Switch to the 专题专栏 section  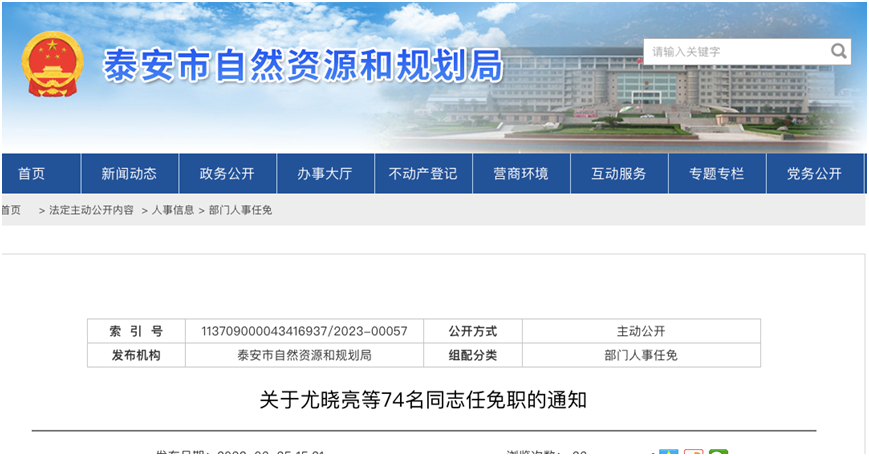pyautogui.click(x=717, y=174)
